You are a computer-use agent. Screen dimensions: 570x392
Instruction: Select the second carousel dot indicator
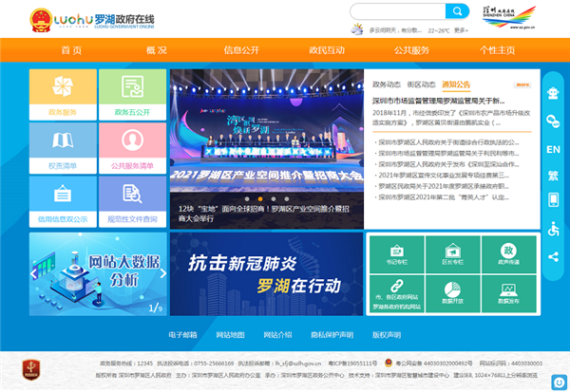(x=260, y=198)
